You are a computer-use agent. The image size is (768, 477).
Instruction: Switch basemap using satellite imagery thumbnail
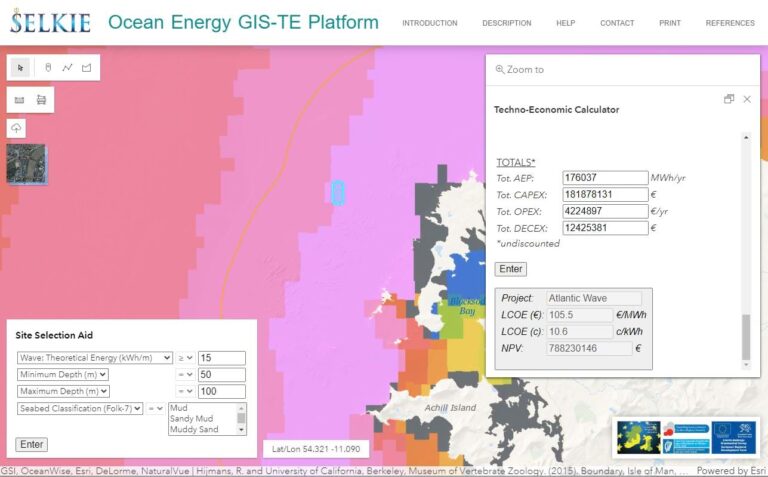(x=26, y=164)
